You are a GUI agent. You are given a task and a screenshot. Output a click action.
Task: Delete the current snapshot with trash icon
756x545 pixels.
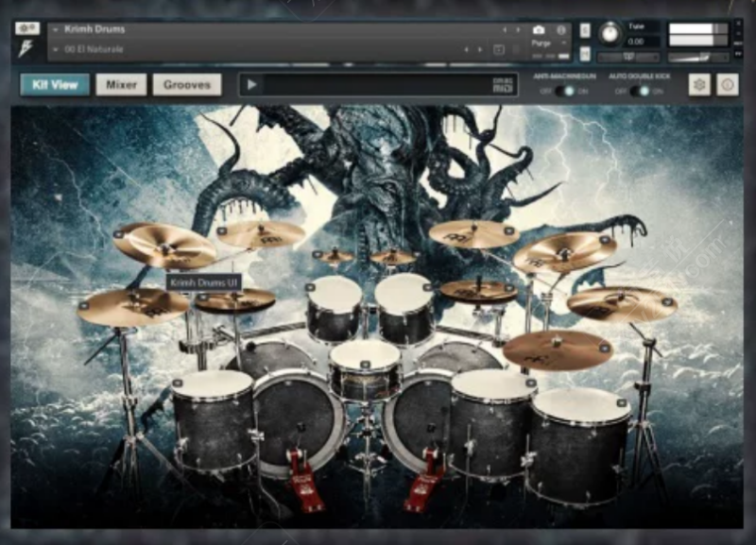click(x=515, y=50)
